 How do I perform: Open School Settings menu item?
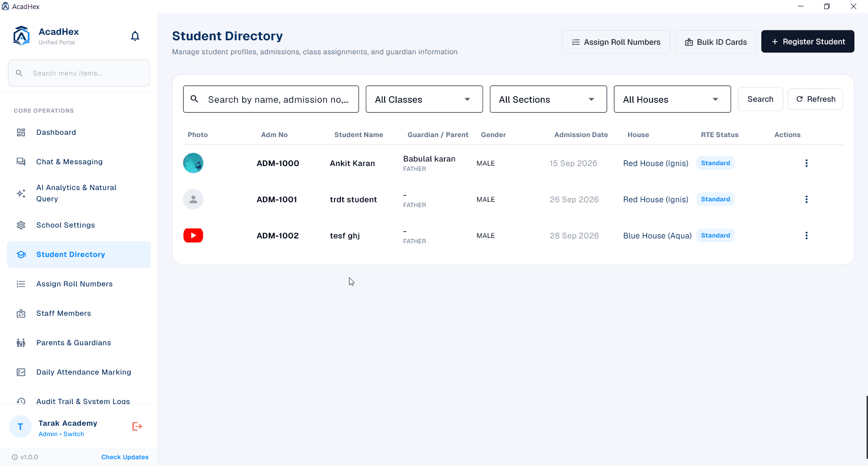pos(79,225)
